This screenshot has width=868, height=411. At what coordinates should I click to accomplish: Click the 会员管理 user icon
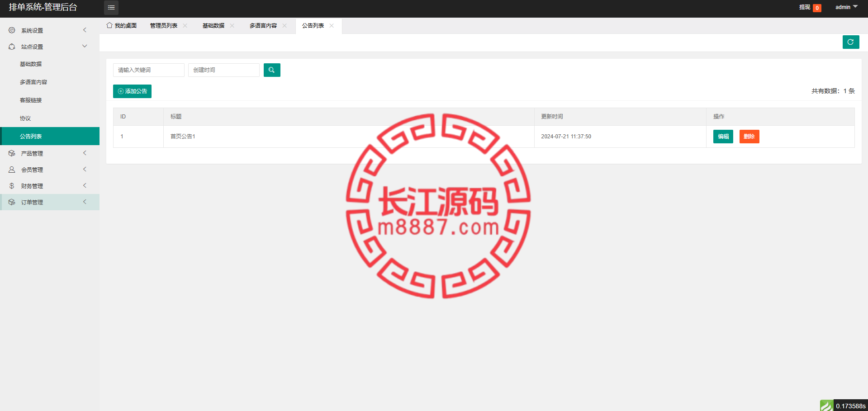(x=12, y=170)
